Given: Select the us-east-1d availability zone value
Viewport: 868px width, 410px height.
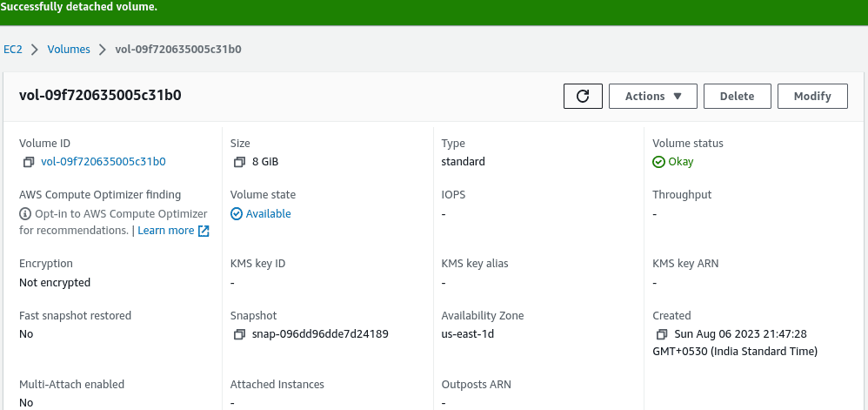Looking at the screenshot, I should click(x=468, y=334).
